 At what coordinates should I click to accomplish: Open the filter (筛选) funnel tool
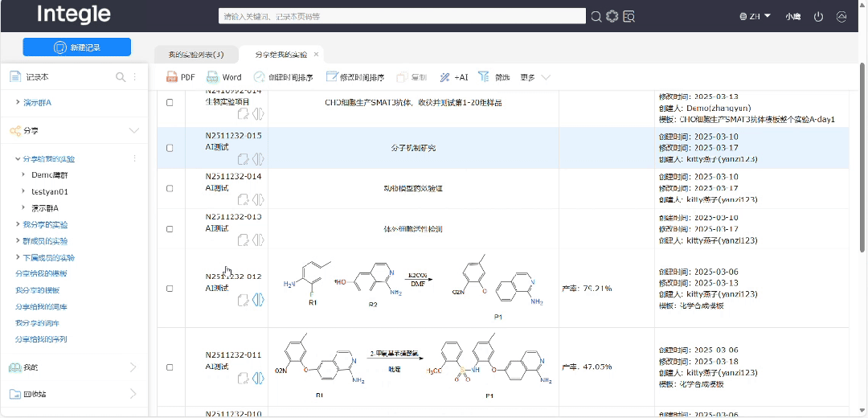493,77
